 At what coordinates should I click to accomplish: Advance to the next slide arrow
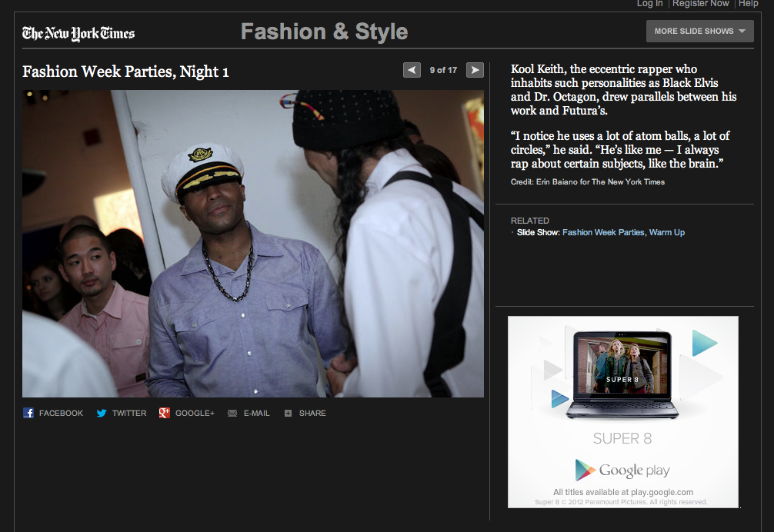pos(475,70)
